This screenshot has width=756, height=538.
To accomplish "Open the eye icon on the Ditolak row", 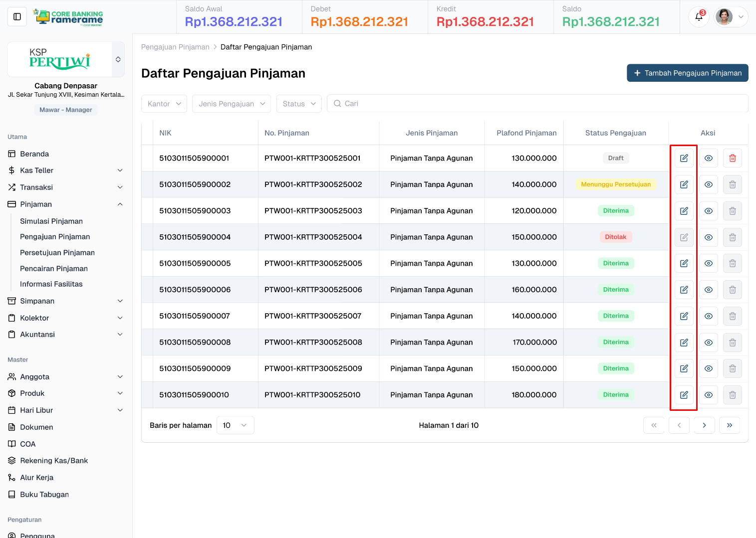I will pos(708,237).
